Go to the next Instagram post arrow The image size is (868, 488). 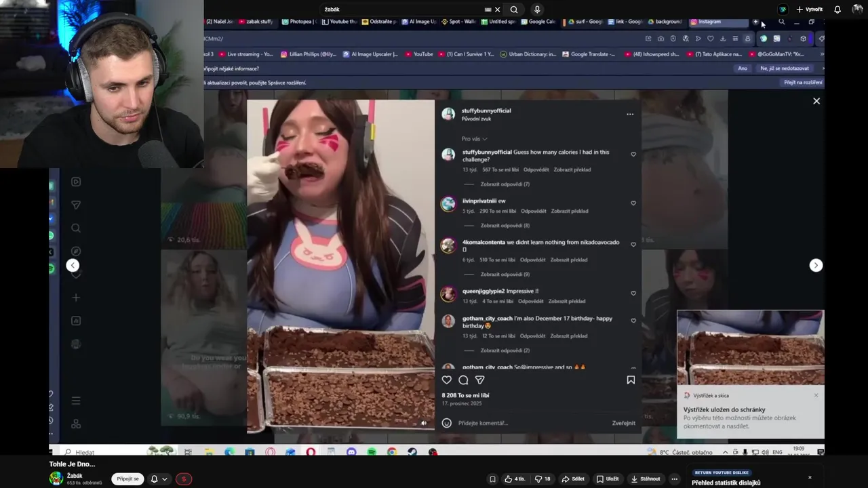tap(816, 266)
